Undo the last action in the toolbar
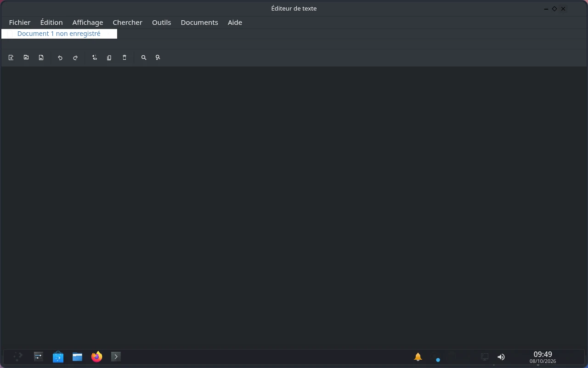The height and width of the screenshot is (368, 588). (x=60, y=57)
